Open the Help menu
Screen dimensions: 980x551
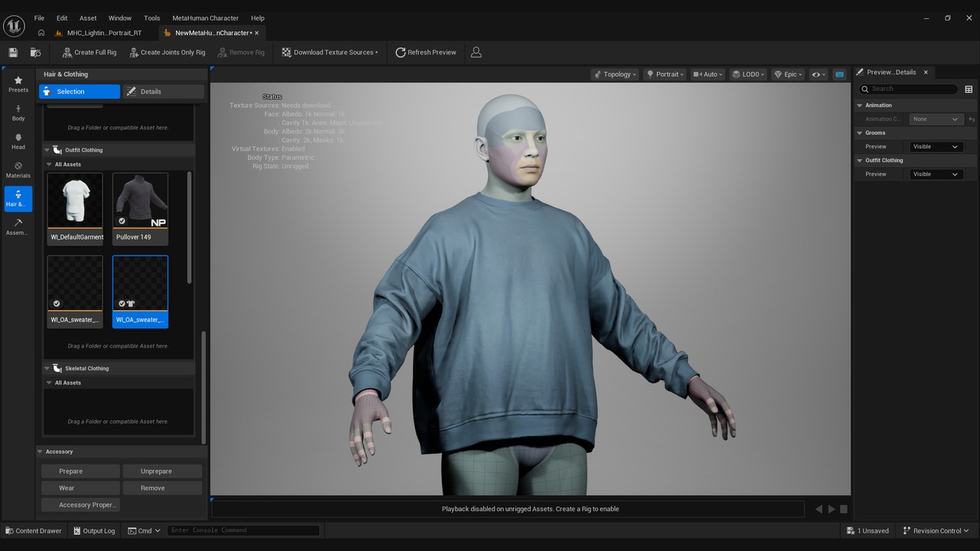(258, 18)
